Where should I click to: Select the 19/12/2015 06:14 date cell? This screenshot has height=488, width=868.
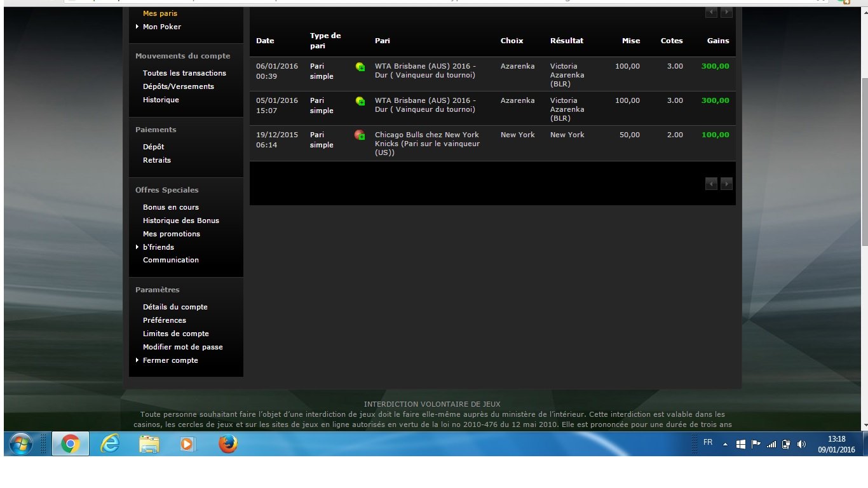(x=277, y=140)
